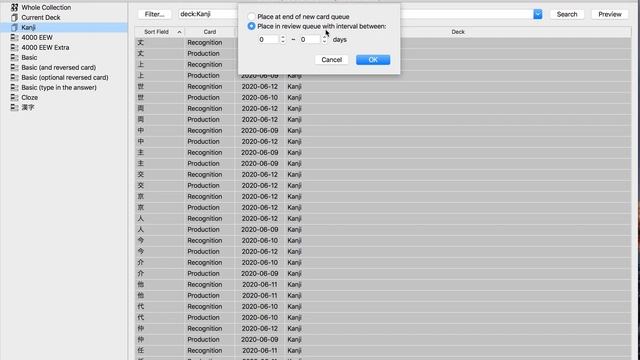
Task: Click the minimum interval input field
Action: 269,40
